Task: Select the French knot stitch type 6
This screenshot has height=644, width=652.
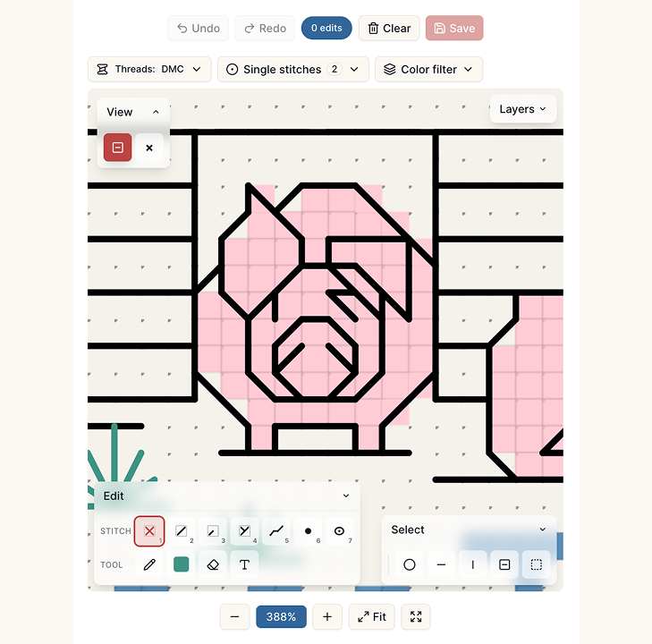Action: click(308, 531)
